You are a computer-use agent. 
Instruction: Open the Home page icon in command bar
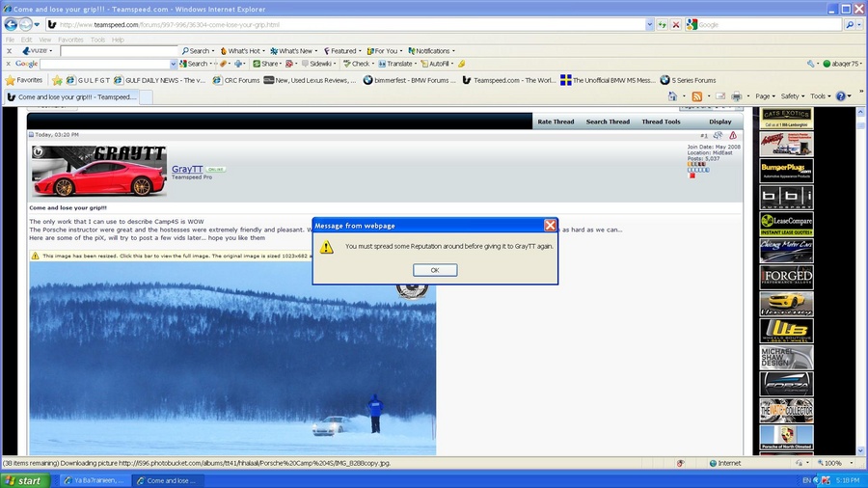[671, 96]
